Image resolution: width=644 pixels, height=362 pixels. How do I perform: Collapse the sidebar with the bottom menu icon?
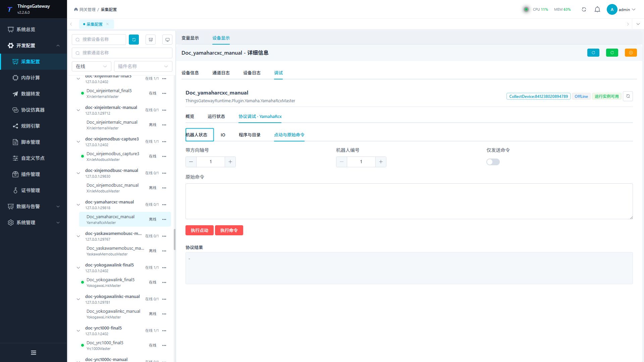pos(34,353)
